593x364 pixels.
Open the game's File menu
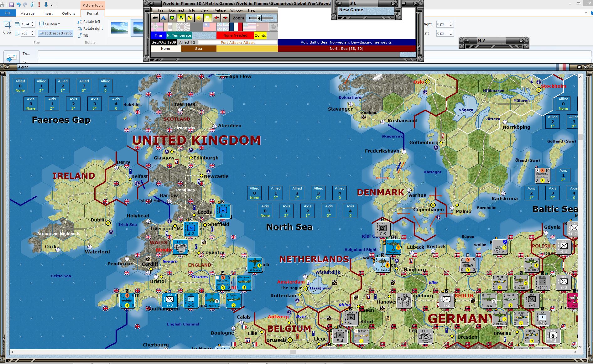161,10
